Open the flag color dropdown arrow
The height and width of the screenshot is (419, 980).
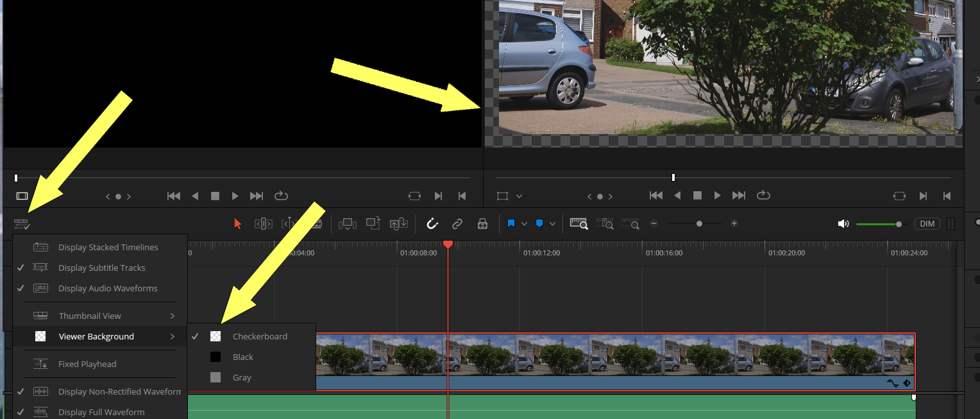pyautogui.click(x=524, y=224)
